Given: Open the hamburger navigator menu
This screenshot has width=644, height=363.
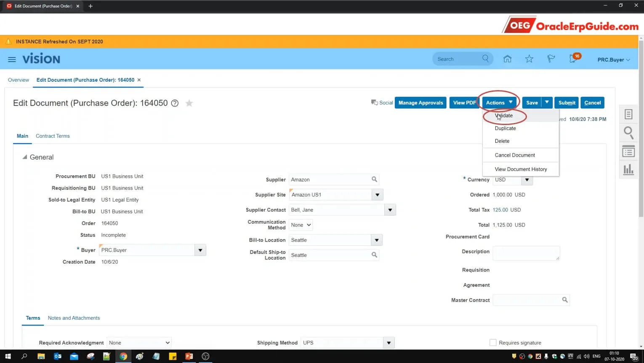Looking at the screenshot, I should click(x=12, y=59).
